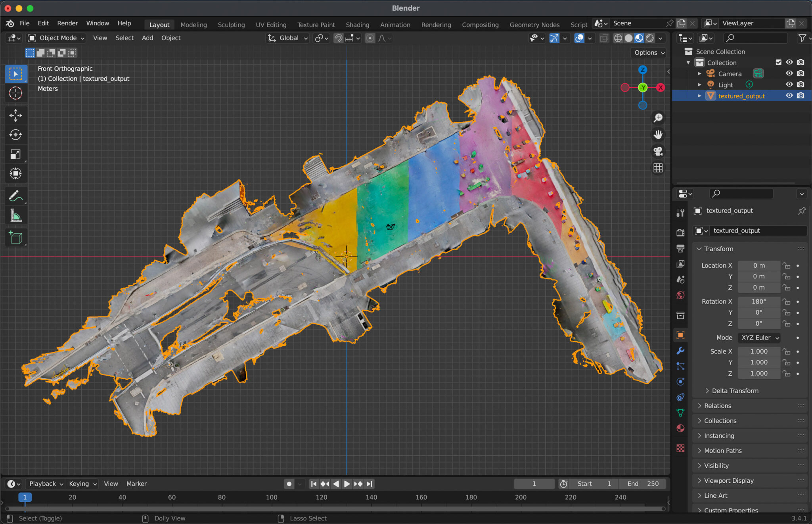The width and height of the screenshot is (812, 524).
Task: Select the Move tool in the toolbar
Action: 16,115
